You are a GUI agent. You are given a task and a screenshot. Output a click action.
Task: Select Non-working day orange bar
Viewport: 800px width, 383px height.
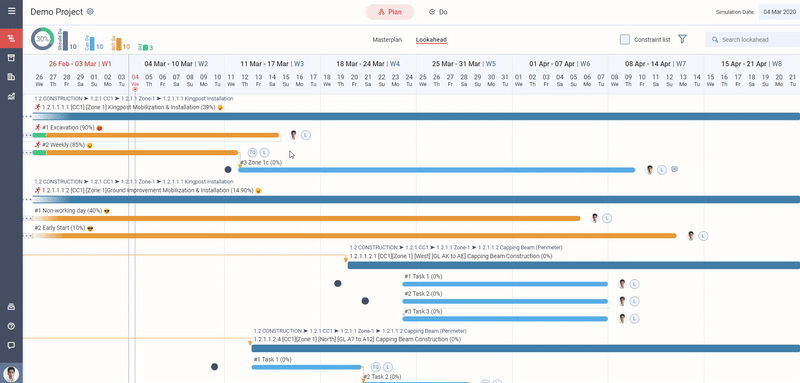point(306,218)
